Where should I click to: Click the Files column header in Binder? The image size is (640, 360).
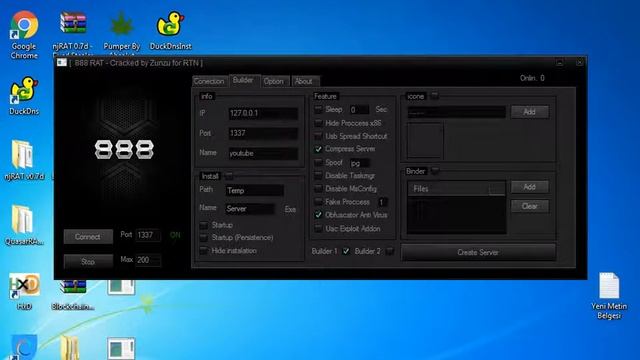coord(456,189)
